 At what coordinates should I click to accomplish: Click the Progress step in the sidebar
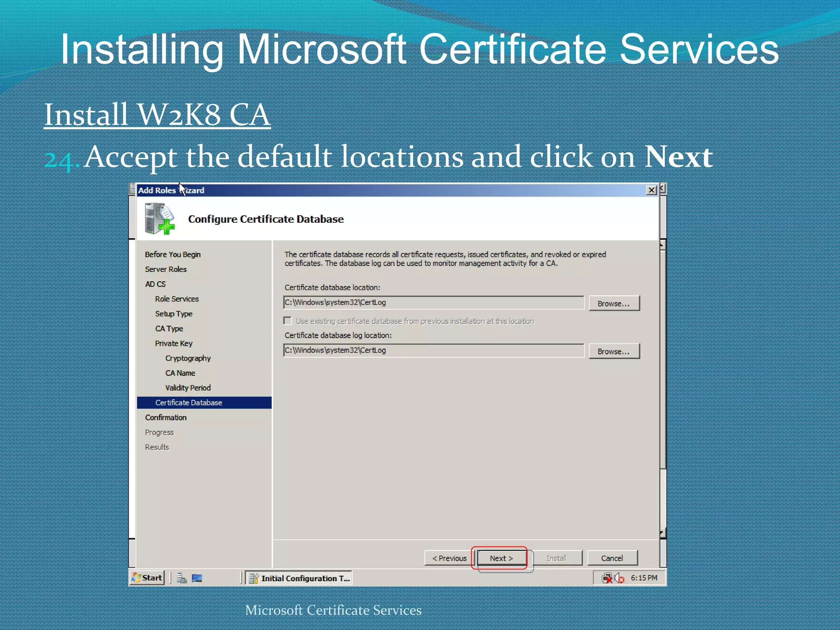159,432
